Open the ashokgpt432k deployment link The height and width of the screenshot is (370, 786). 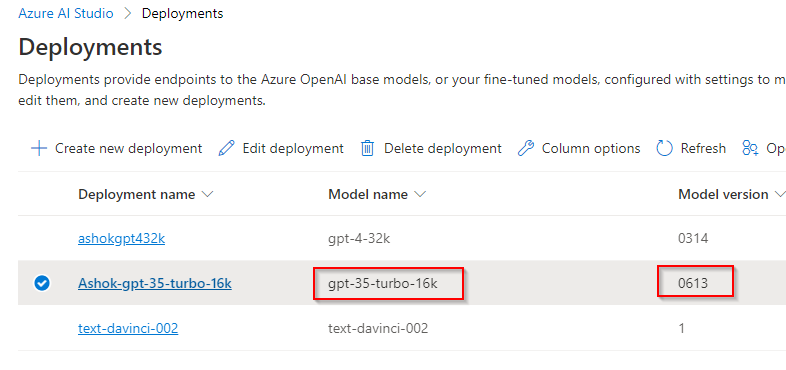tap(121, 239)
